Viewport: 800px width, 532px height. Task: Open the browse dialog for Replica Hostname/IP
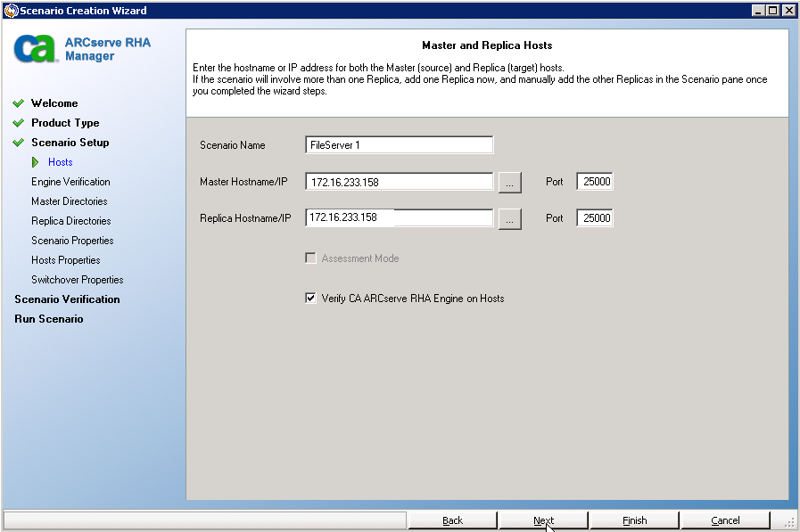click(509, 217)
